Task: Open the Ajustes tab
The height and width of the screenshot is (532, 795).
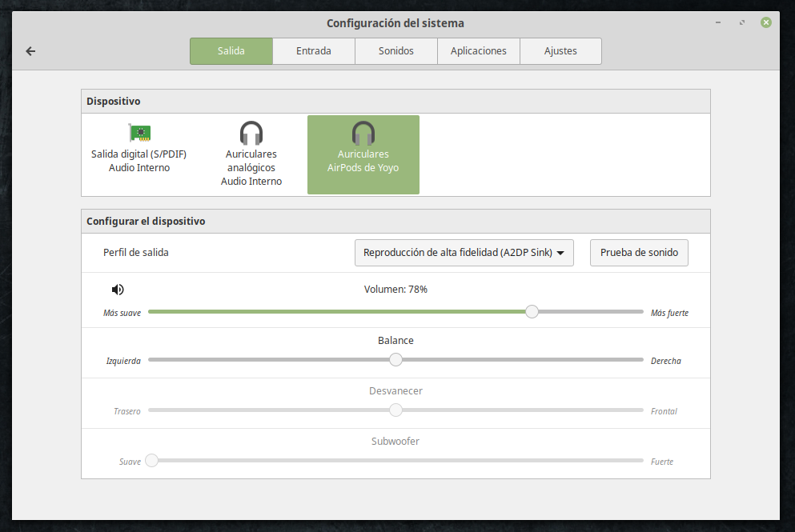Action: [560, 51]
